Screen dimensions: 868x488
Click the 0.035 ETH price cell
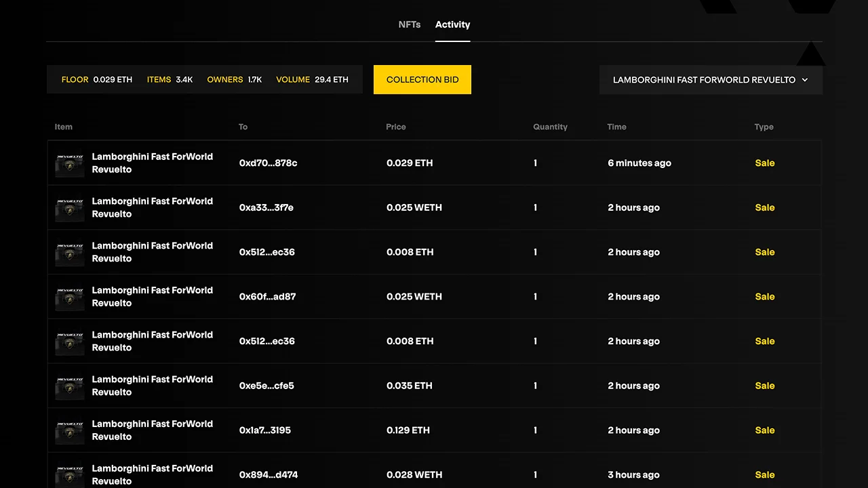410,386
